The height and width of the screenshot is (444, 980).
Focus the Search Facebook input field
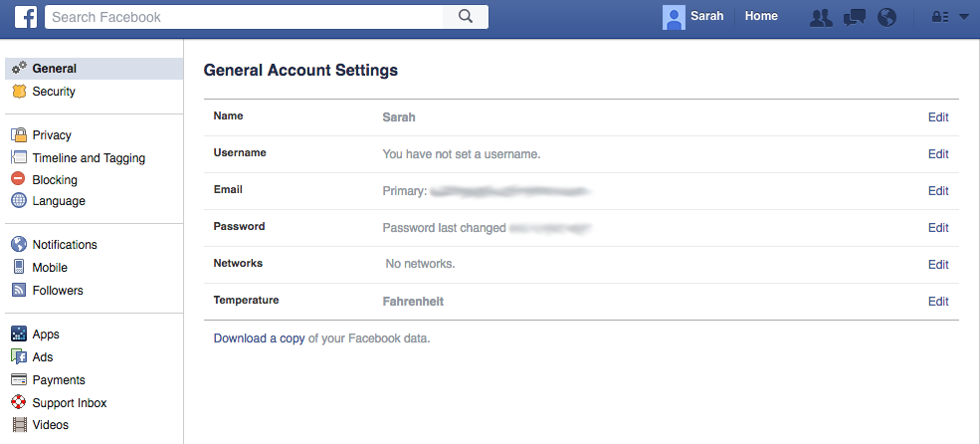(244, 17)
